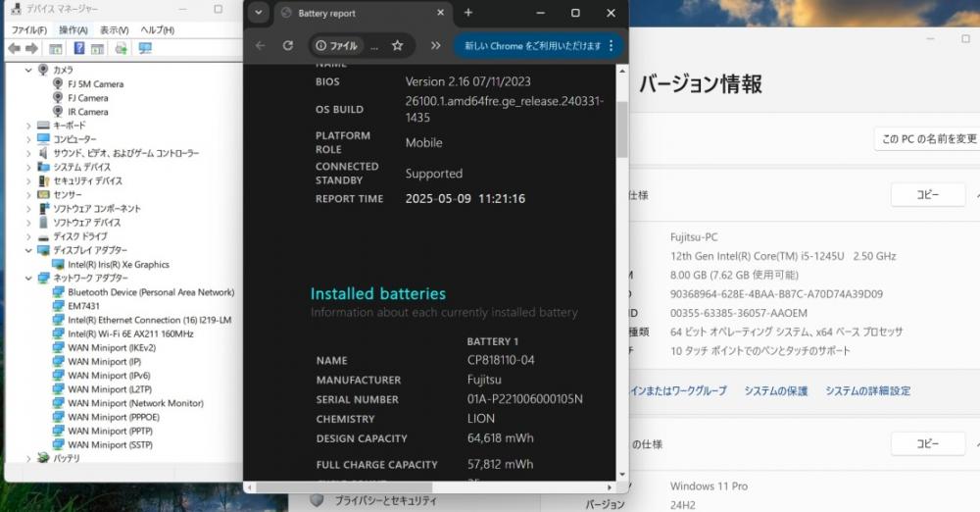Click back arrow in Device Manager toolbar
980x512 pixels.
pyautogui.click(x=15, y=48)
